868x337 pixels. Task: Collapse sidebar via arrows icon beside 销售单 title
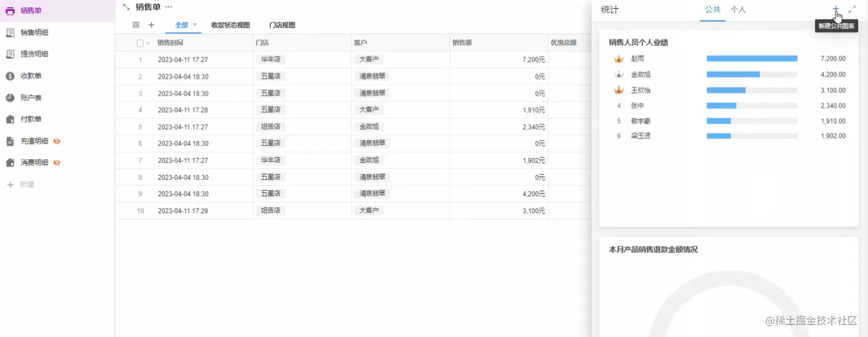tap(126, 7)
